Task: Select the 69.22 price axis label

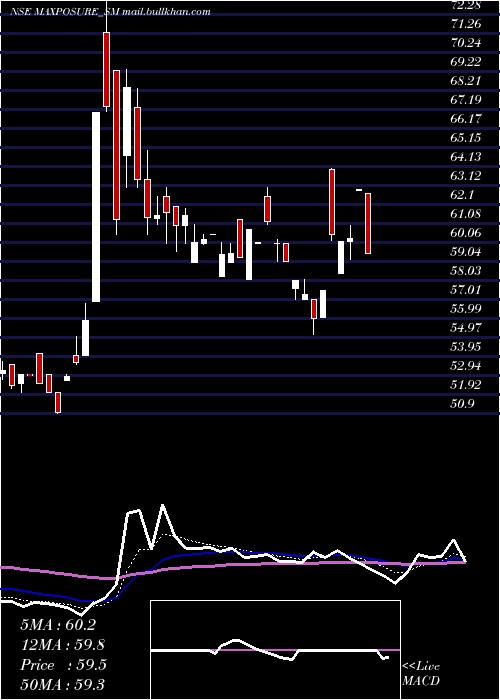Action: pyautogui.click(x=466, y=62)
